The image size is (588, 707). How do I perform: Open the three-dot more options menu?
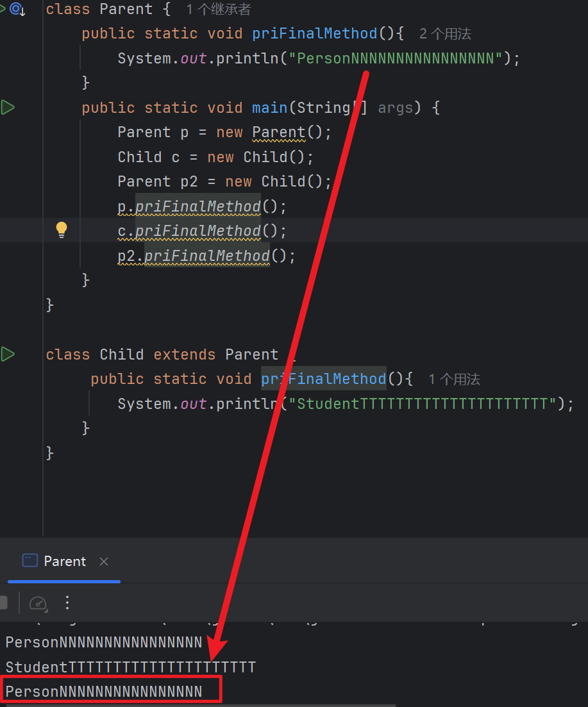point(67,603)
